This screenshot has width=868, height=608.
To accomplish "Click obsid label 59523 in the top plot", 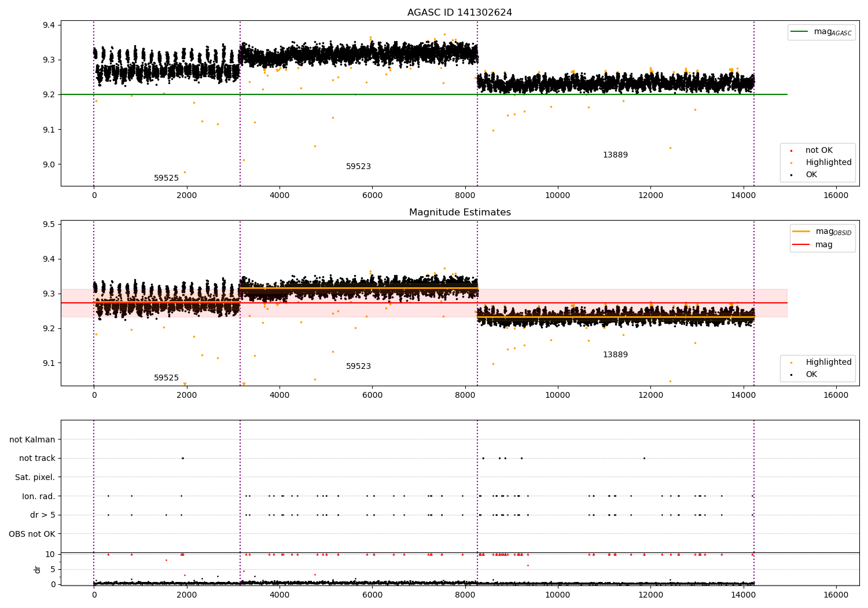I will 358,167.
